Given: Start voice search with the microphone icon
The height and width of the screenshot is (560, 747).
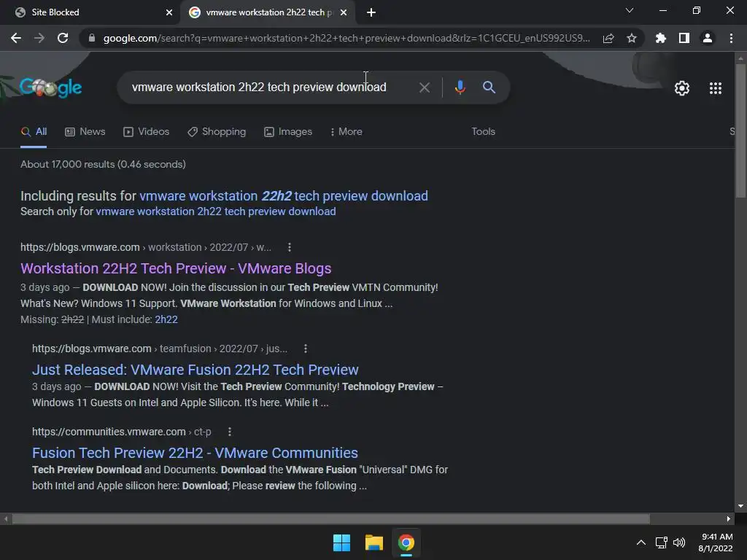Looking at the screenshot, I should pos(460,87).
